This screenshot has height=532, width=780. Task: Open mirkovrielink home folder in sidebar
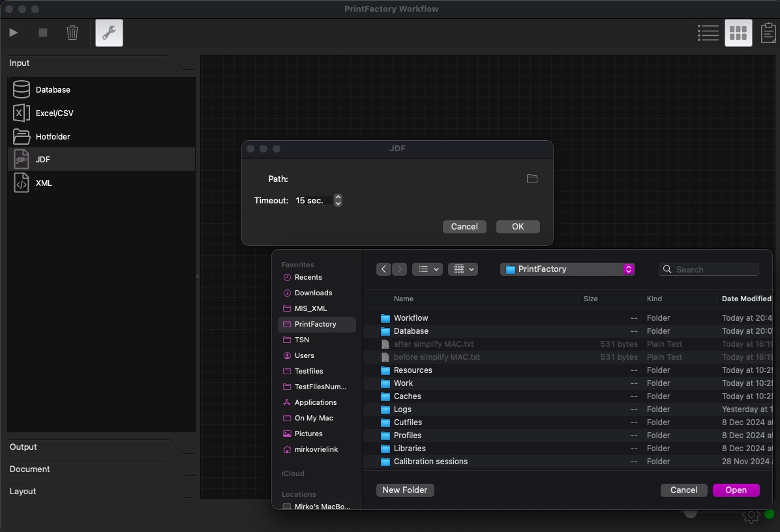point(317,449)
